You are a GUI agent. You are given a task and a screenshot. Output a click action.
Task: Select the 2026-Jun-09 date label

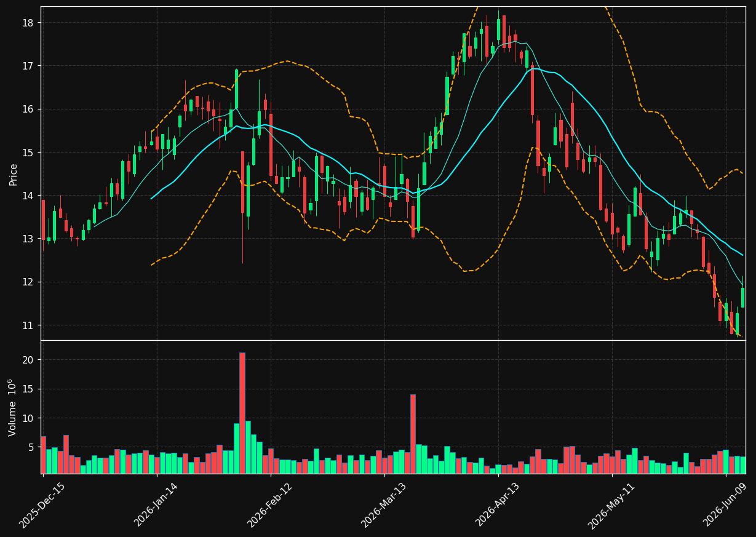coord(726,505)
